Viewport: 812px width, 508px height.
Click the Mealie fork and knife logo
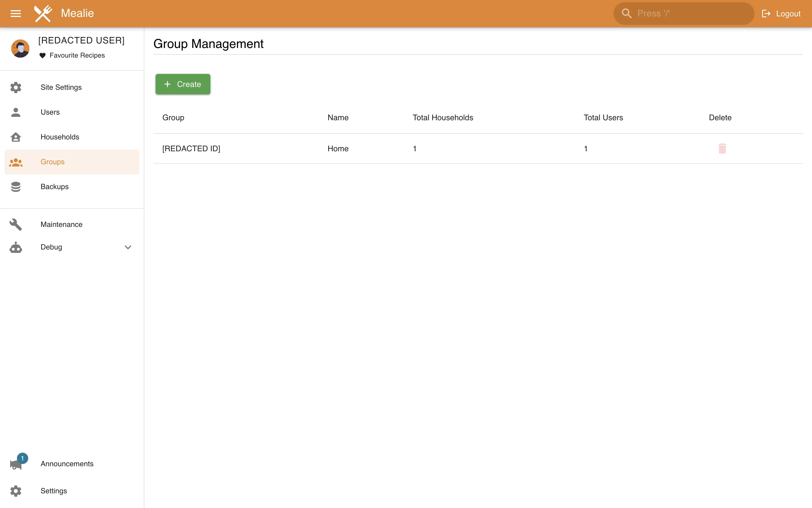(43, 14)
